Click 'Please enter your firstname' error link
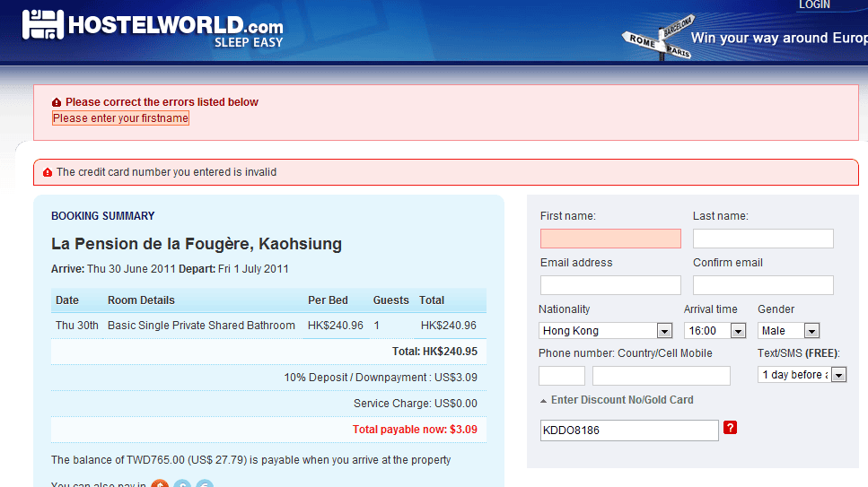The width and height of the screenshot is (868, 487). coord(120,118)
